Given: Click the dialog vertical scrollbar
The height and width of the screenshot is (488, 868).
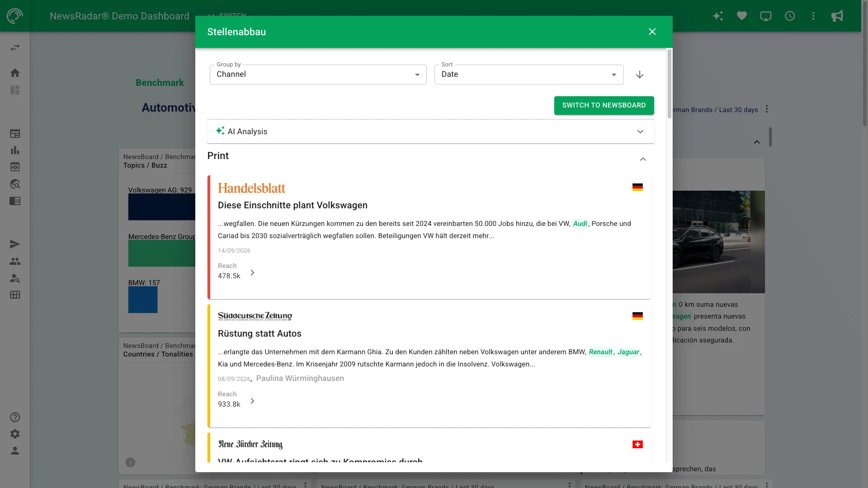Looking at the screenshot, I should tap(670, 84).
